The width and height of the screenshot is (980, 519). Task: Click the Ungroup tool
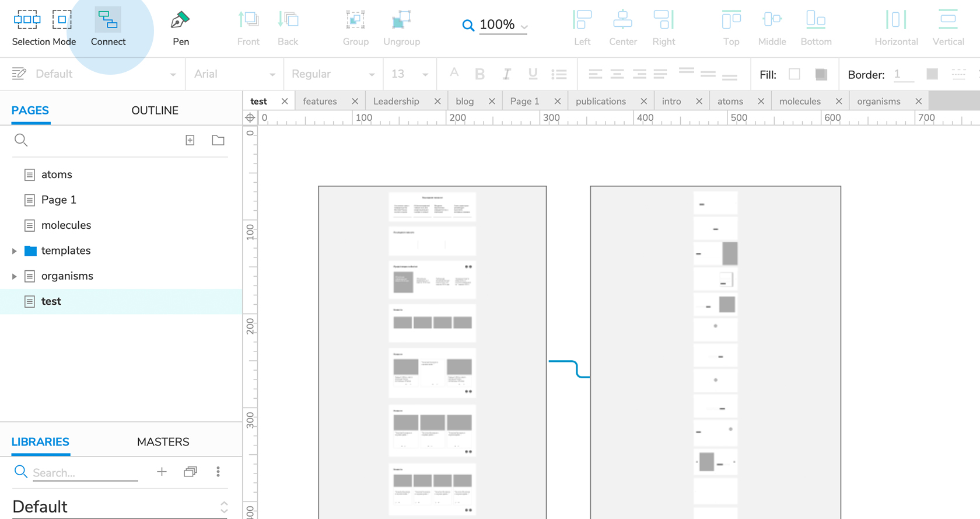tap(401, 27)
